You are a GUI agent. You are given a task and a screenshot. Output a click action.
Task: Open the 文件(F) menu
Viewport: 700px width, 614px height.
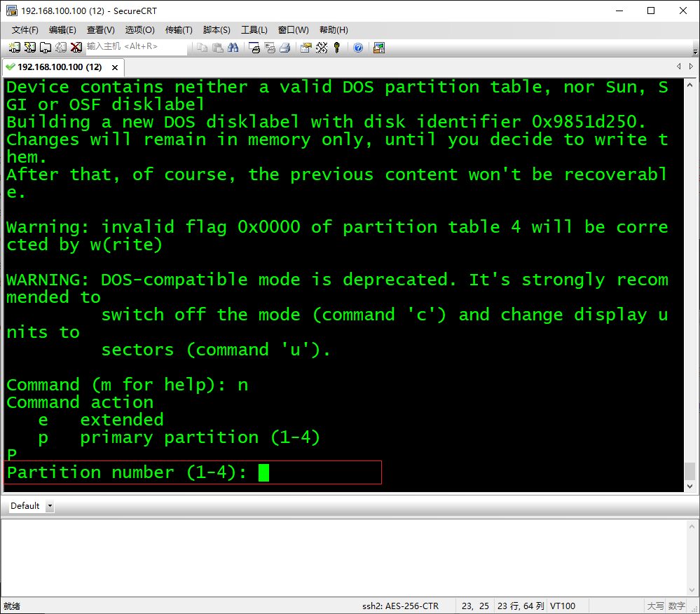coord(25,30)
